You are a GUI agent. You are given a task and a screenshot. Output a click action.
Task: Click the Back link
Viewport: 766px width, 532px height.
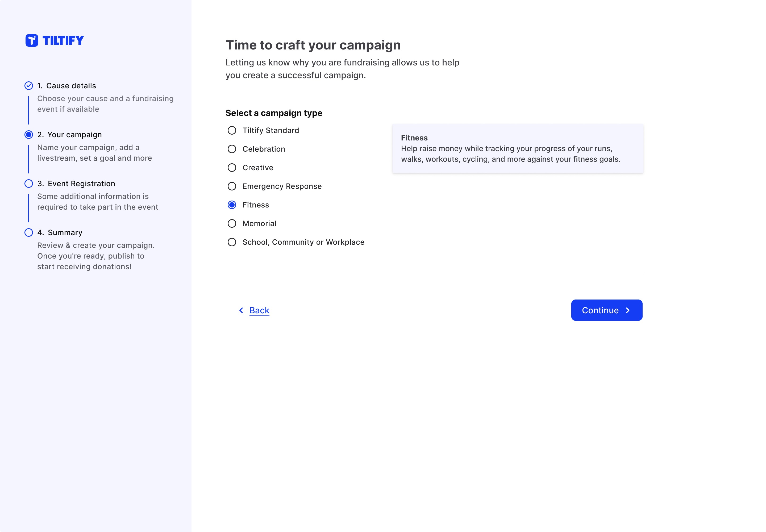point(259,310)
